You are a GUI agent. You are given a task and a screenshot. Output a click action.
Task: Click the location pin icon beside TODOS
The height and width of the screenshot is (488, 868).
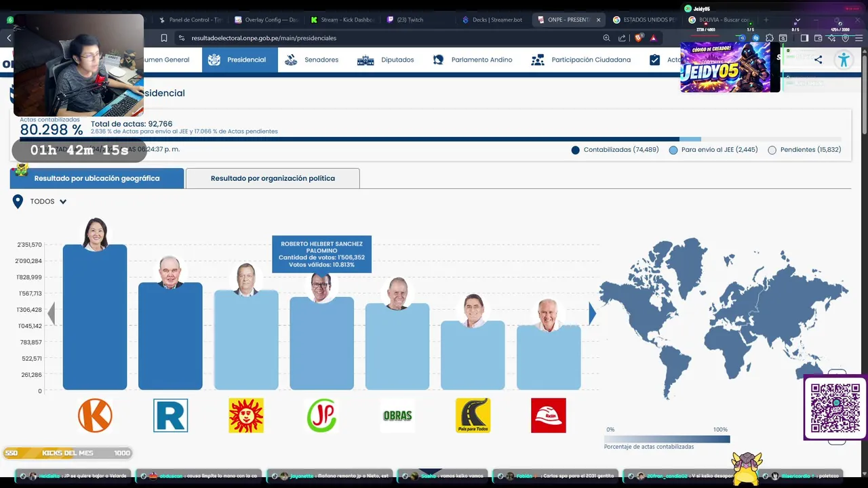[x=18, y=201]
